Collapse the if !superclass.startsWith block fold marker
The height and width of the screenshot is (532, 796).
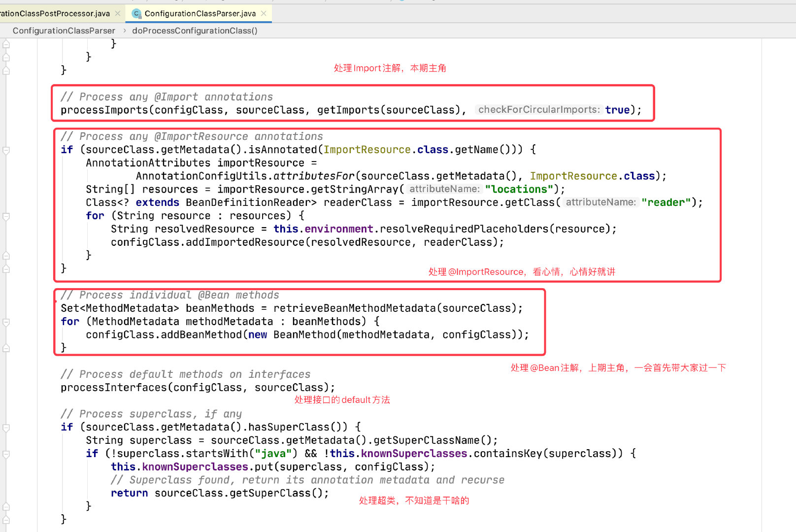[x=6, y=454]
